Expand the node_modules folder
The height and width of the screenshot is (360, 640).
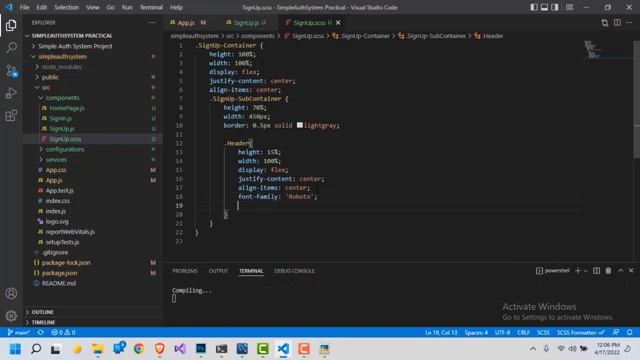(61, 67)
